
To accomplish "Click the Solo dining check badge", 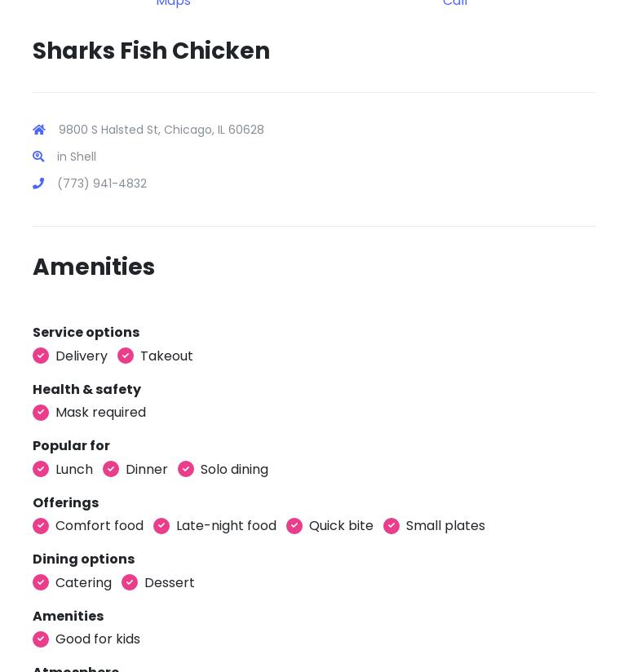I will coord(186,469).
